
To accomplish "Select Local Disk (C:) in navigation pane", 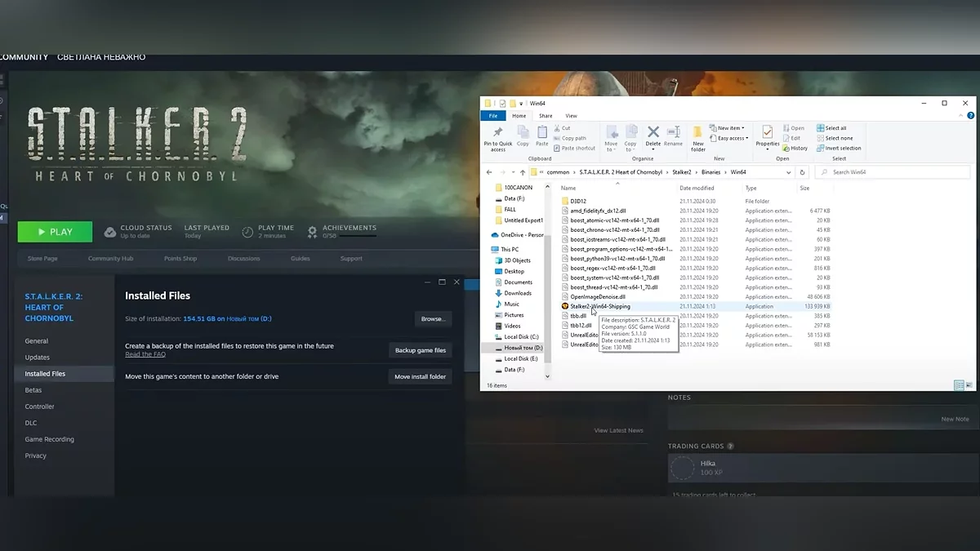I will point(520,336).
